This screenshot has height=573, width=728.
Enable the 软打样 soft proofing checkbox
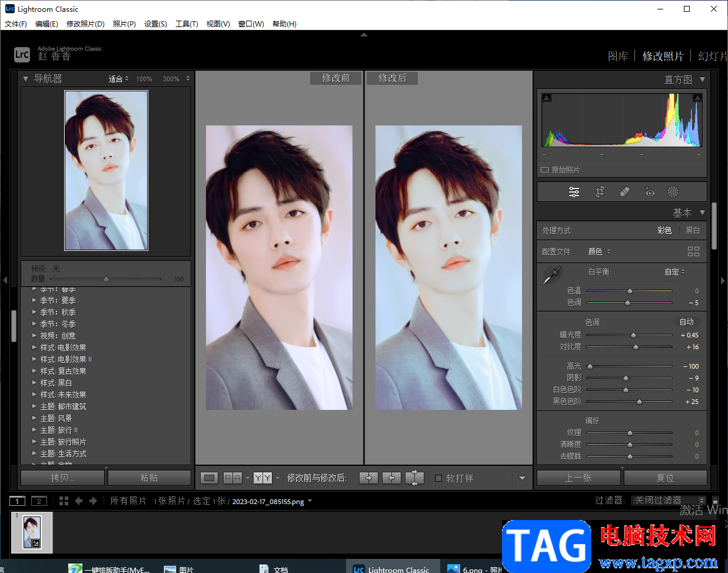[438, 478]
